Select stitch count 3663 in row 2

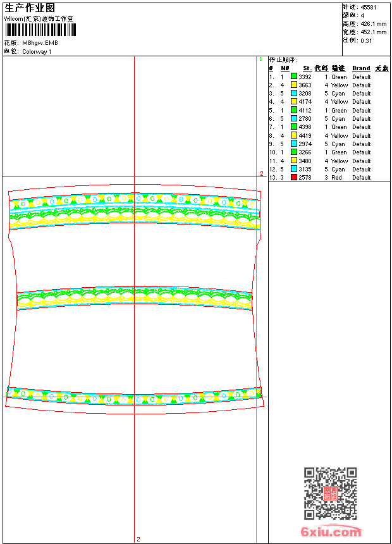click(x=305, y=85)
